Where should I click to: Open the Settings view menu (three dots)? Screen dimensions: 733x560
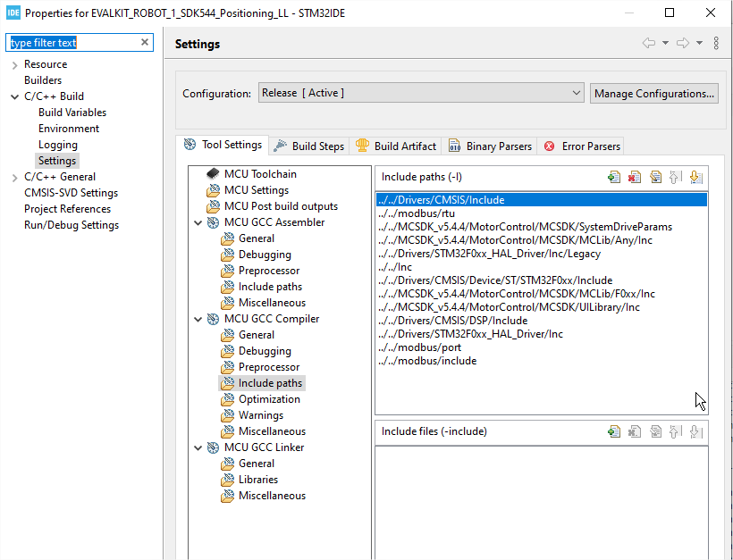[716, 44]
